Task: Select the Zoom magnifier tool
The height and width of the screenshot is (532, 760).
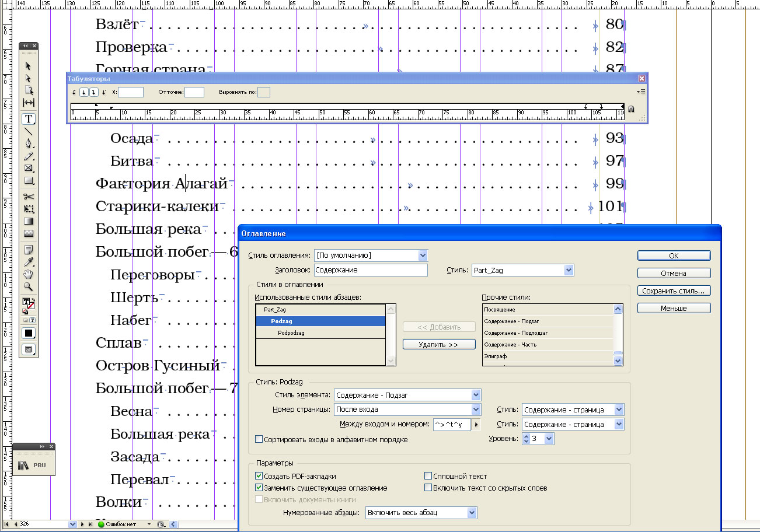Action: pos(28,286)
